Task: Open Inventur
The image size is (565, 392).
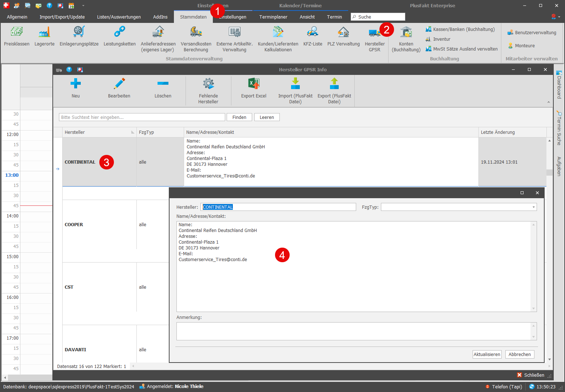Action: click(x=438, y=39)
